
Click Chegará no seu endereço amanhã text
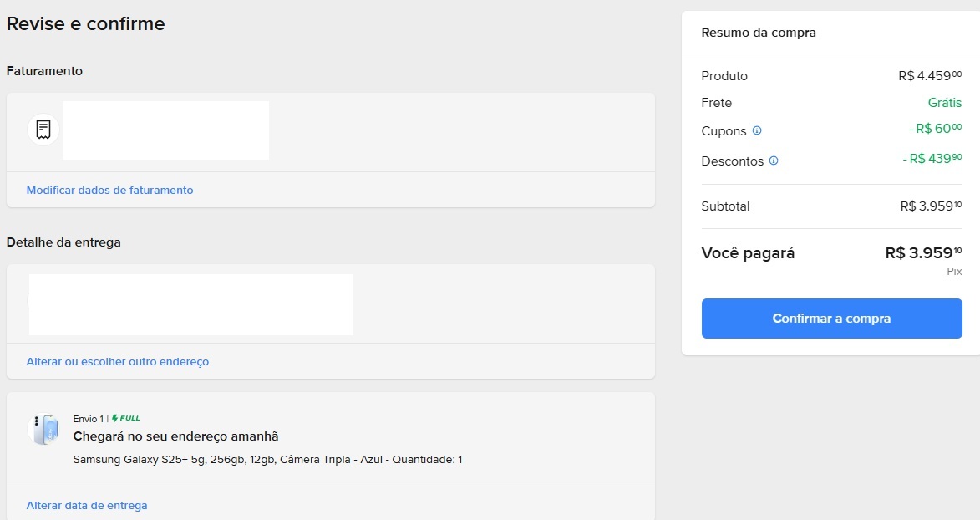(175, 436)
